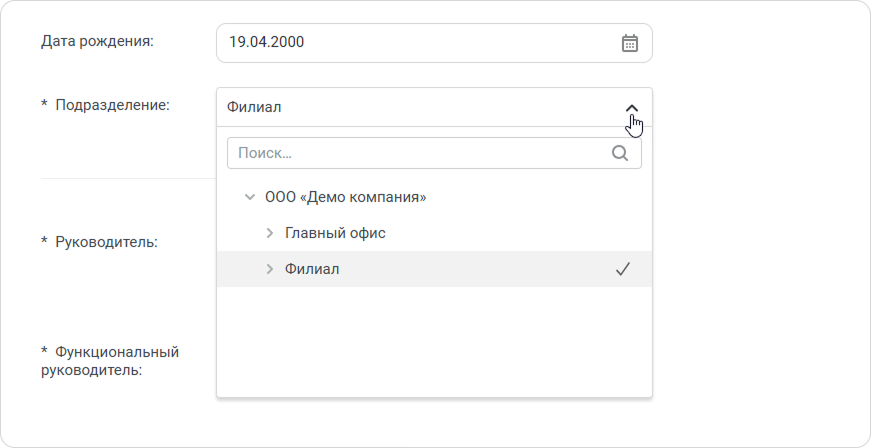Click the required asterisk before Руководитель
The height and width of the screenshot is (448, 871).
(x=44, y=241)
